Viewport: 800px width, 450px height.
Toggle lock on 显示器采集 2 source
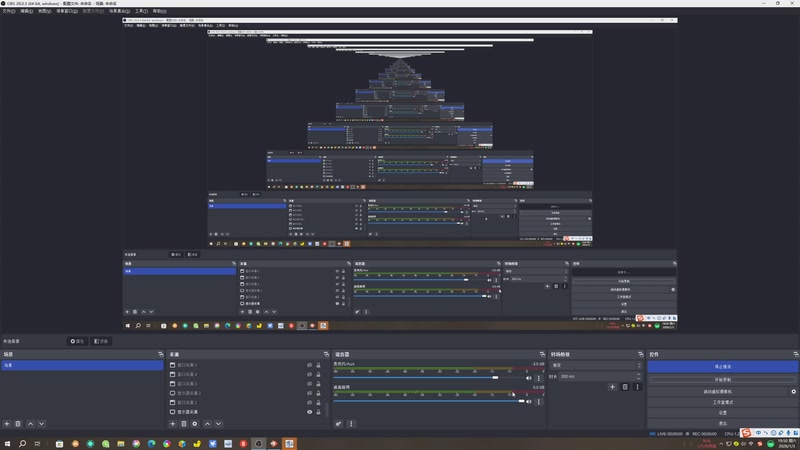coord(318,393)
